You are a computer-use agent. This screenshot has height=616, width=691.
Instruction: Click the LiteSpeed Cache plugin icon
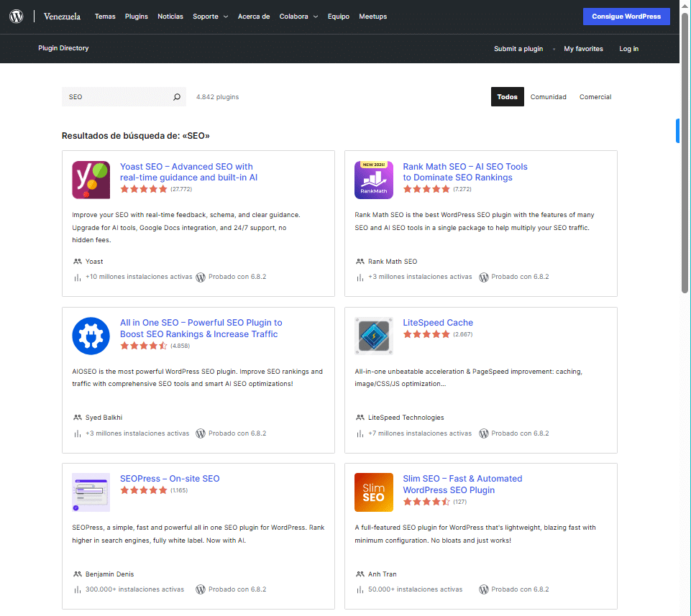coord(374,336)
